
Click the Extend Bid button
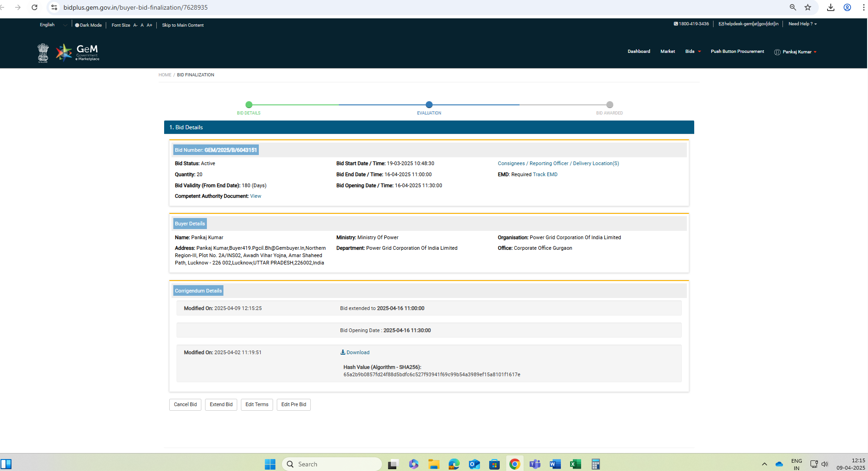221,405
